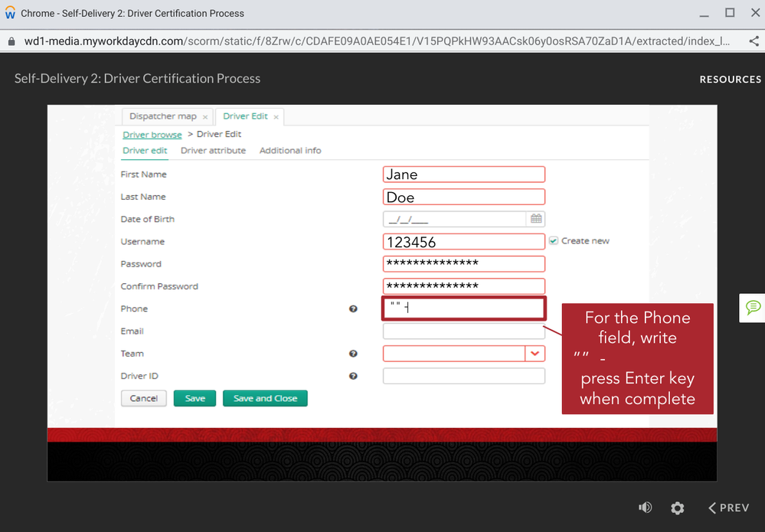Go back with the PREV button
This screenshot has height=532, width=765.
pyautogui.click(x=728, y=508)
